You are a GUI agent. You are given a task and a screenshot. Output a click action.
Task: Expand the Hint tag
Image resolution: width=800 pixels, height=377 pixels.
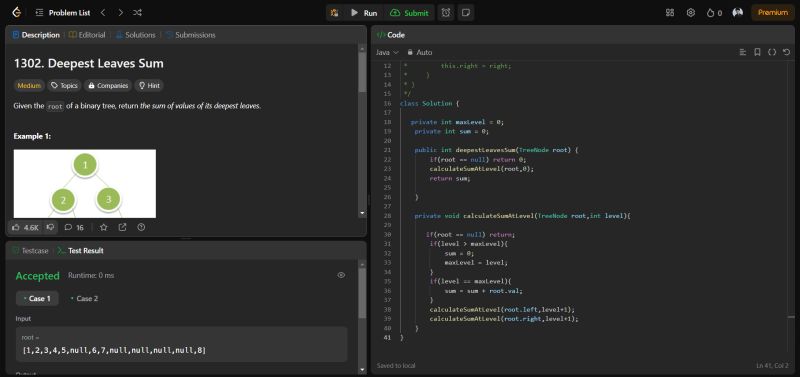tap(149, 86)
